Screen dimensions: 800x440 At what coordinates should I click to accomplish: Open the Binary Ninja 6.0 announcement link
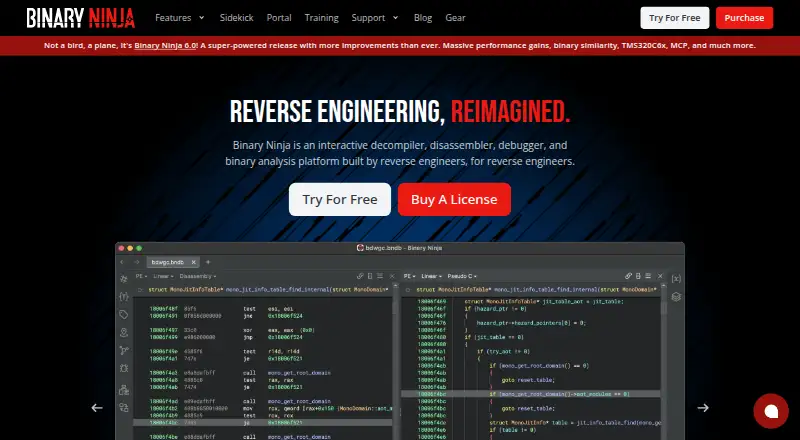(165, 45)
